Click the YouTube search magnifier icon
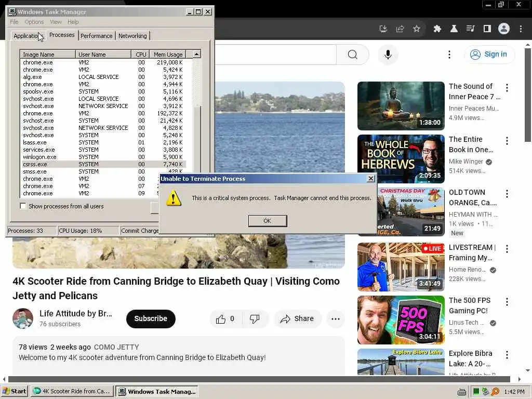This screenshot has width=532, height=399. (353, 55)
